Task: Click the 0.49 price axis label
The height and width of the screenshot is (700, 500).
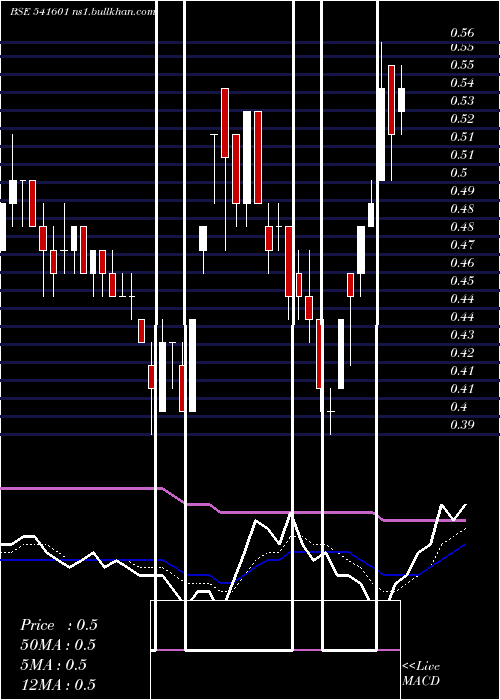Action: (x=462, y=191)
